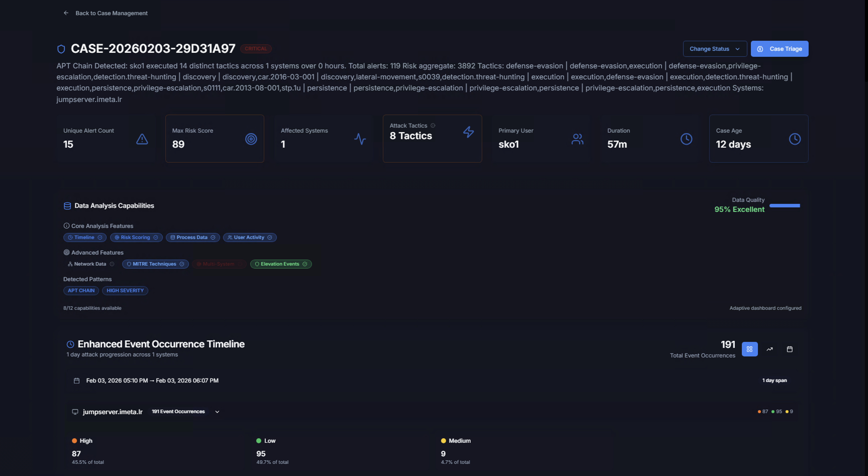868x476 pixels.
Task: Open Case Triage
Action: (x=779, y=49)
